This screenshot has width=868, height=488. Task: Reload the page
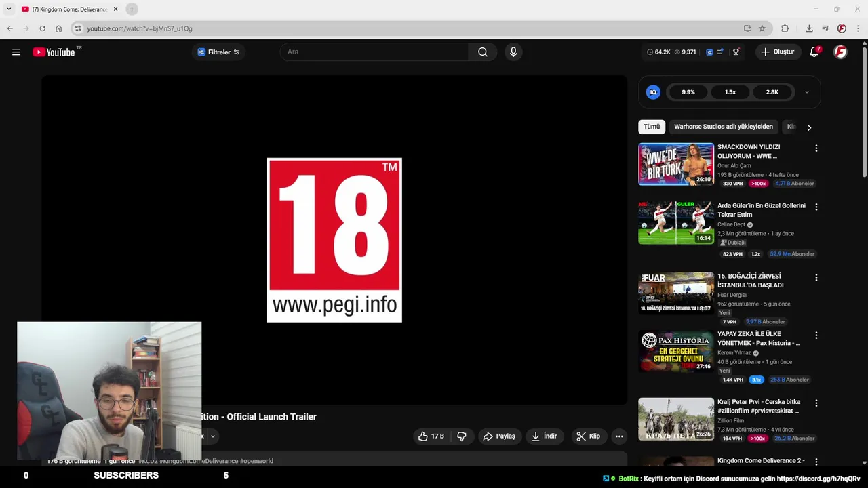coord(42,28)
